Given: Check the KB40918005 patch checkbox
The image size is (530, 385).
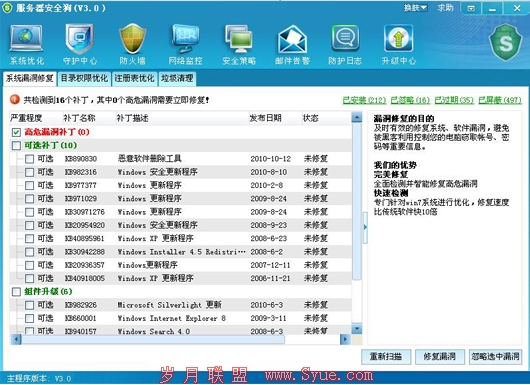Looking at the screenshot, I should point(29,279).
